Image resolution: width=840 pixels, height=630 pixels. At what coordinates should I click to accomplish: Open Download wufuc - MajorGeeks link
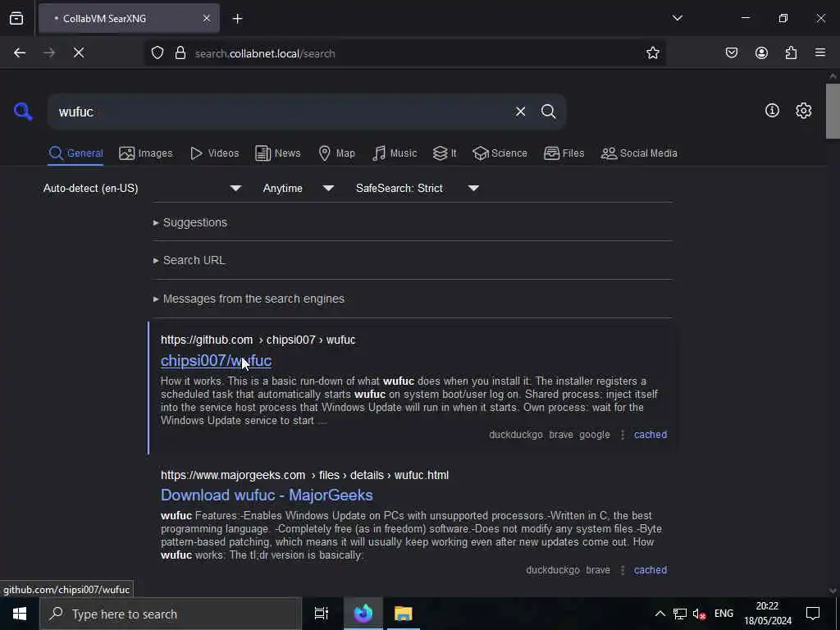(x=267, y=495)
